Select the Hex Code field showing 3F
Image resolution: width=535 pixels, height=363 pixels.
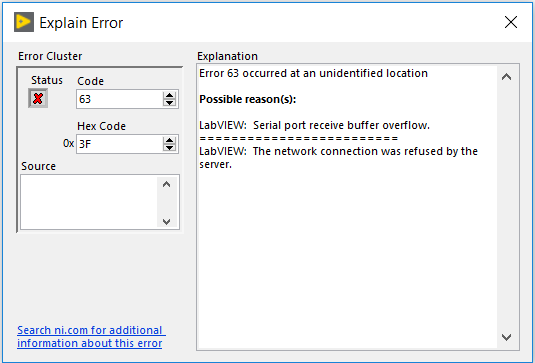pyautogui.click(x=119, y=144)
